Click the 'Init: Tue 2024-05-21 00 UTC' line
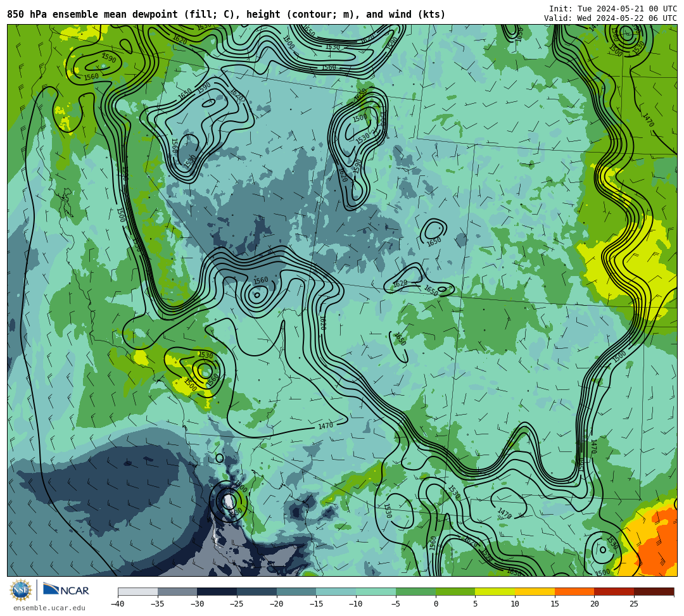Viewport: 684px width, 616px height. click(x=613, y=9)
